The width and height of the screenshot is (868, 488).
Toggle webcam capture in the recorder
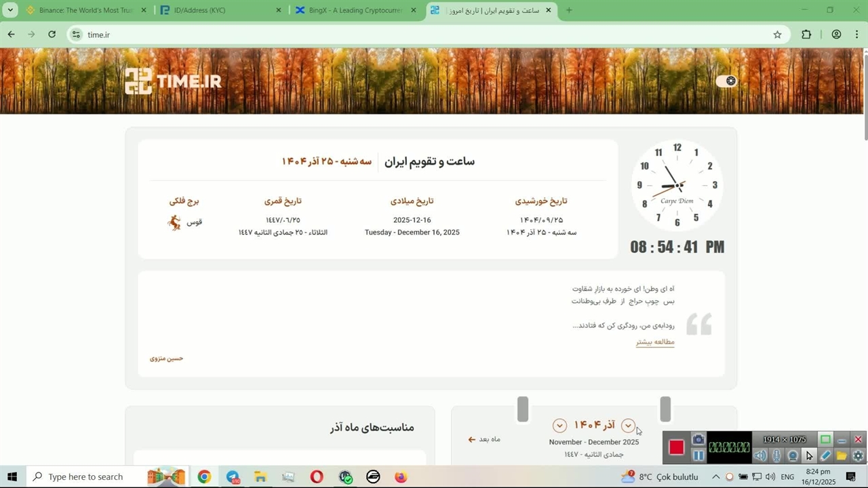(x=792, y=456)
